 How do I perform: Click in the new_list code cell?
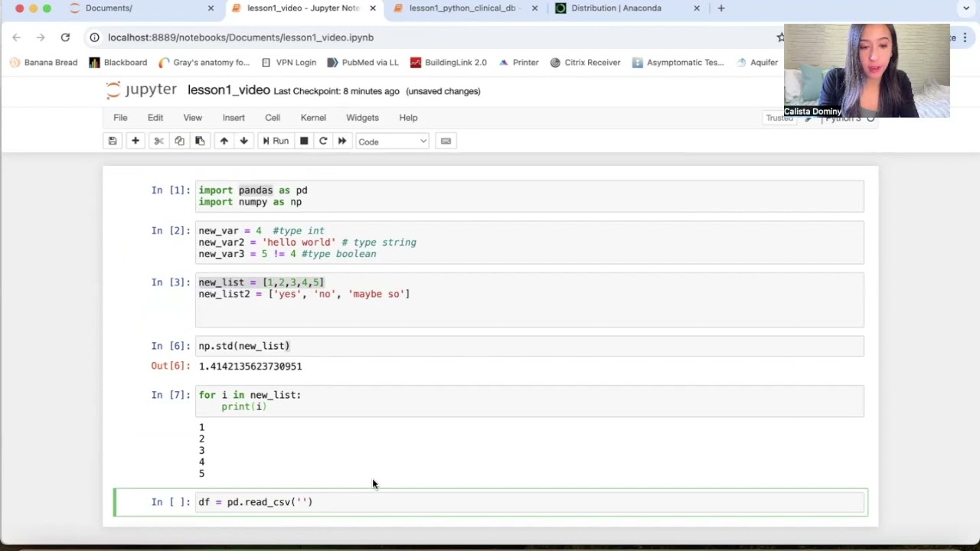(x=530, y=299)
